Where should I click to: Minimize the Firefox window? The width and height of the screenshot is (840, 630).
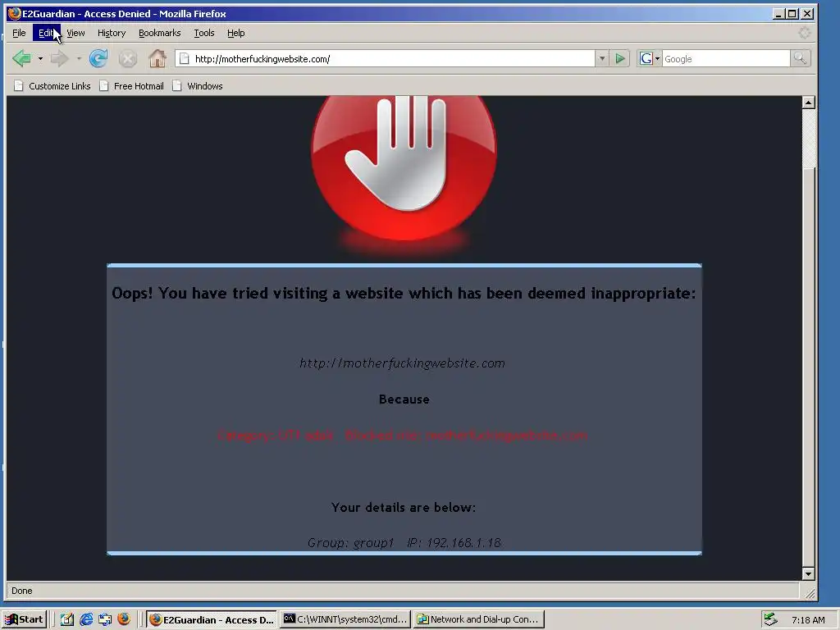(x=778, y=13)
